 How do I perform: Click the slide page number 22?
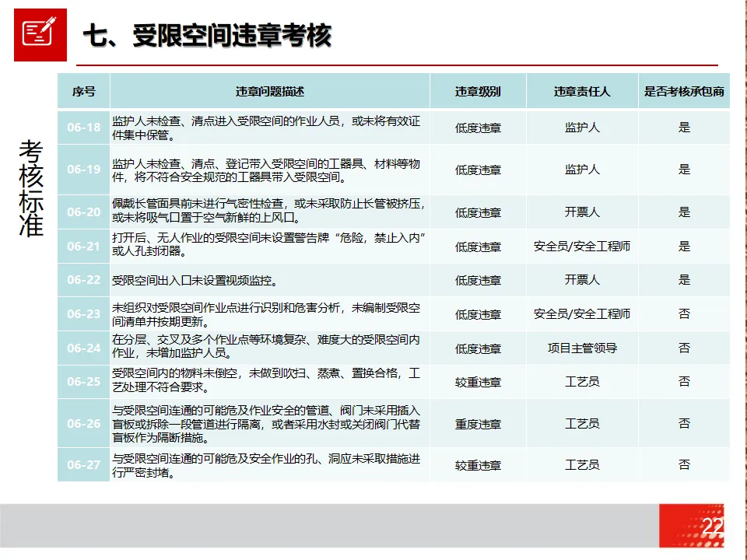click(x=713, y=527)
